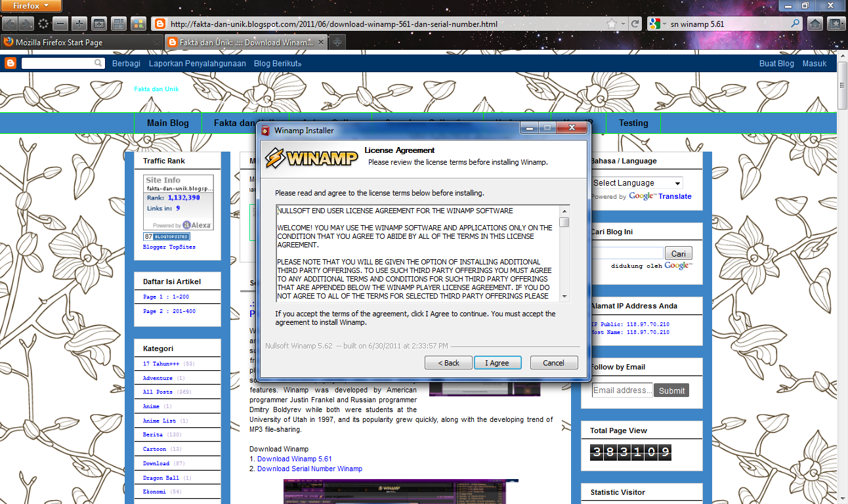
Task: Click Laporkan Penyalahgunaan link
Action: (x=198, y=64)
